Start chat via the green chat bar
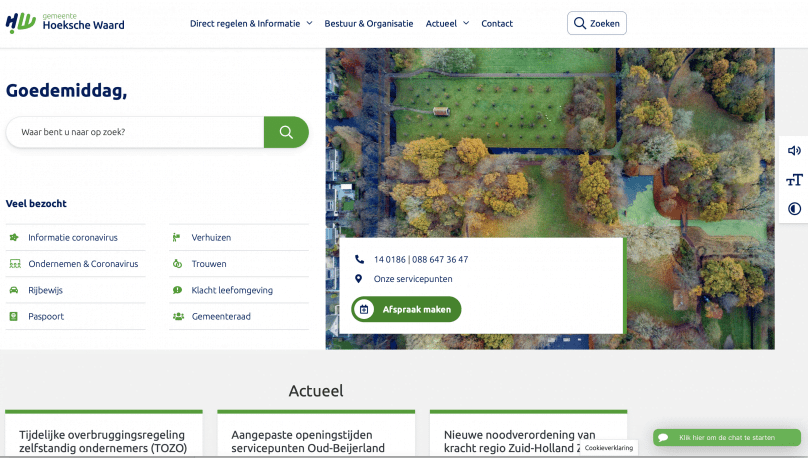 coord(727,438)
